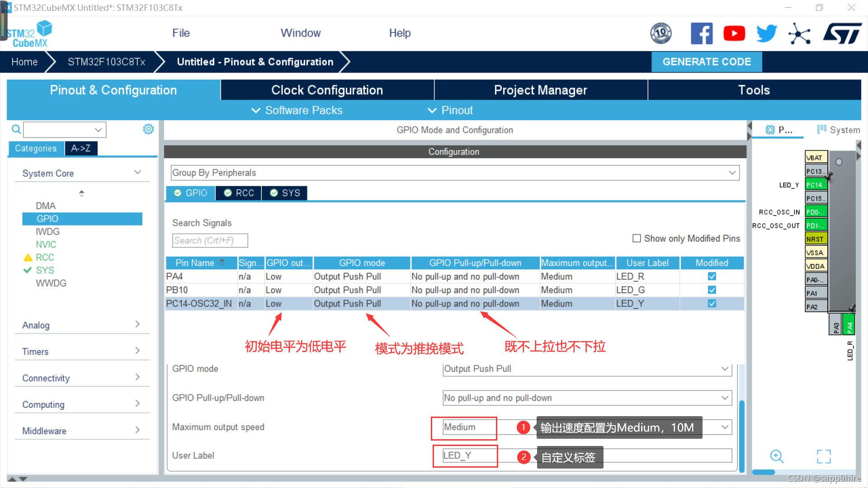Open the category search combo box

tap(65, 130)
